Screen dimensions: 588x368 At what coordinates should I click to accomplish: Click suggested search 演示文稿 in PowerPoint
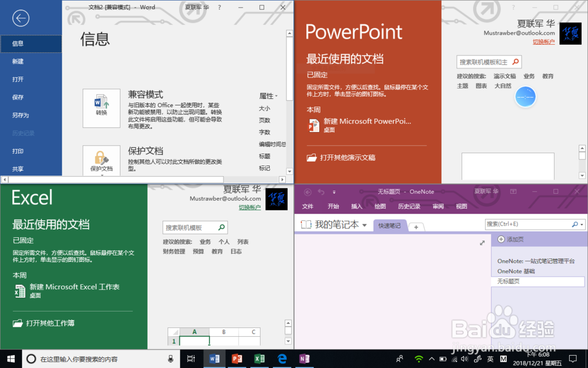(x=505, y=76)
